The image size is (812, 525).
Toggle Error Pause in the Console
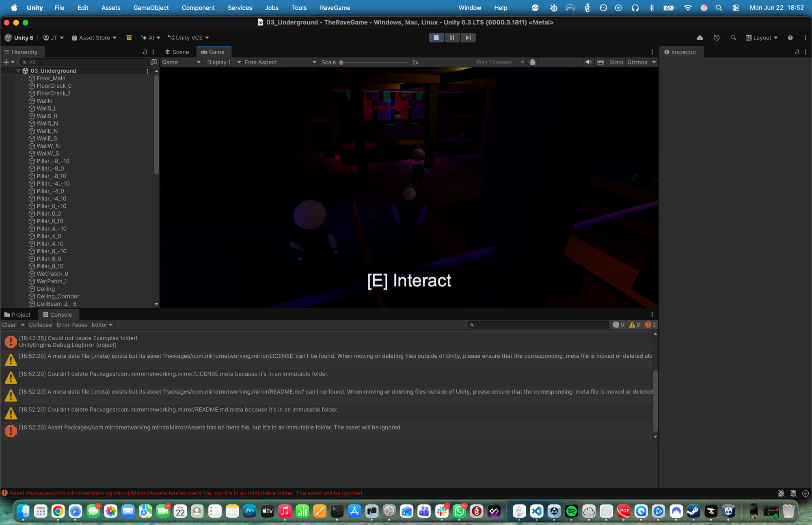72,325
